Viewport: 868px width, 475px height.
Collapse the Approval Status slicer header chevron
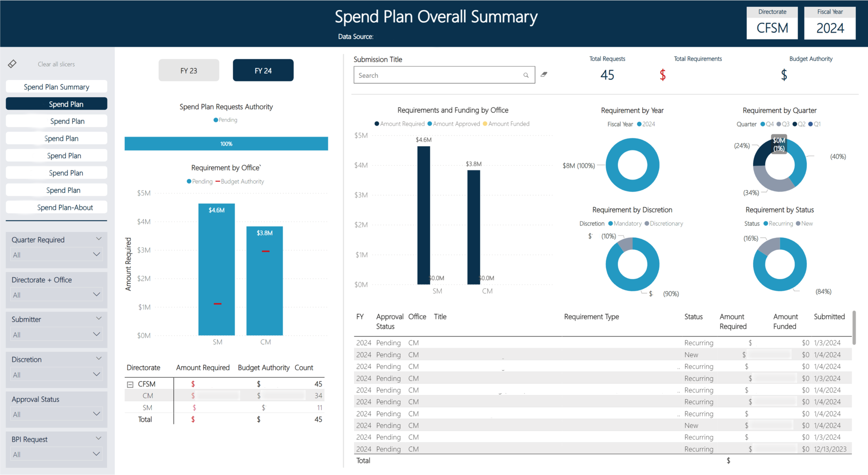coord(98,399)
